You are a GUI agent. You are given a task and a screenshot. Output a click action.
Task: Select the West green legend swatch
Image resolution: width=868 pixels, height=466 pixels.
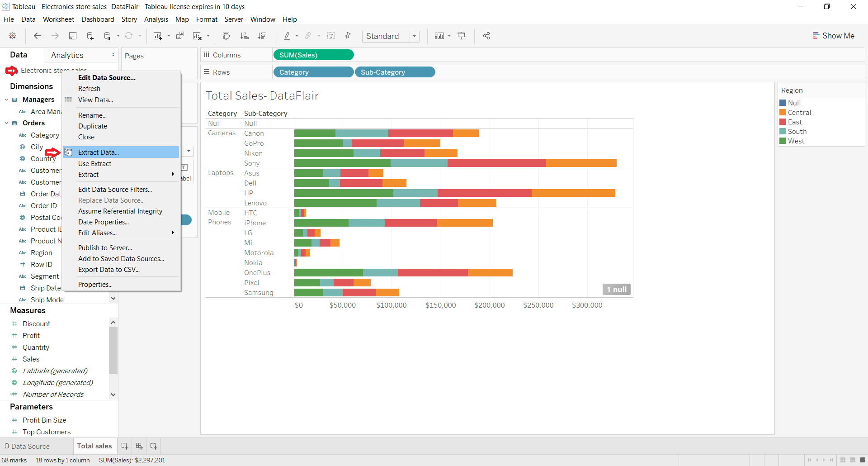coord(783,141)
